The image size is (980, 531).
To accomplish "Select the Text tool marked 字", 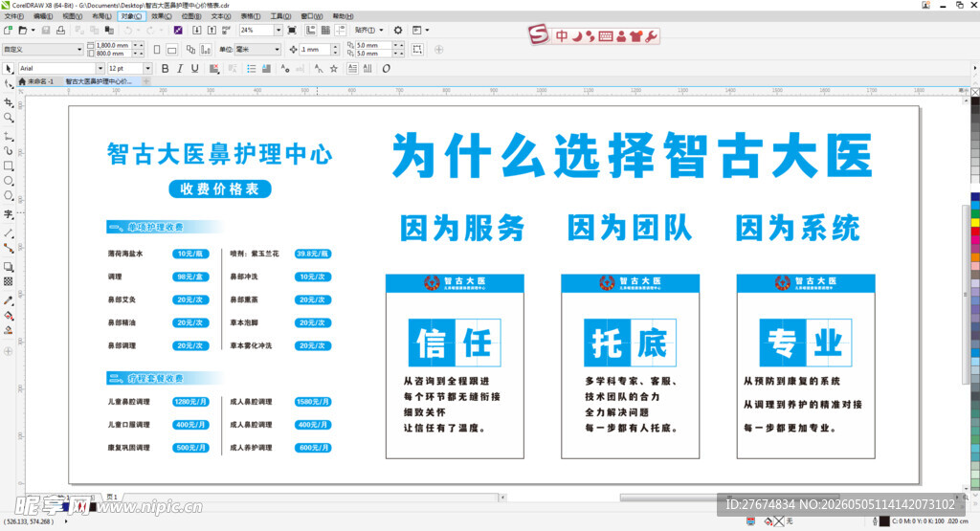I will click(8, 214).
